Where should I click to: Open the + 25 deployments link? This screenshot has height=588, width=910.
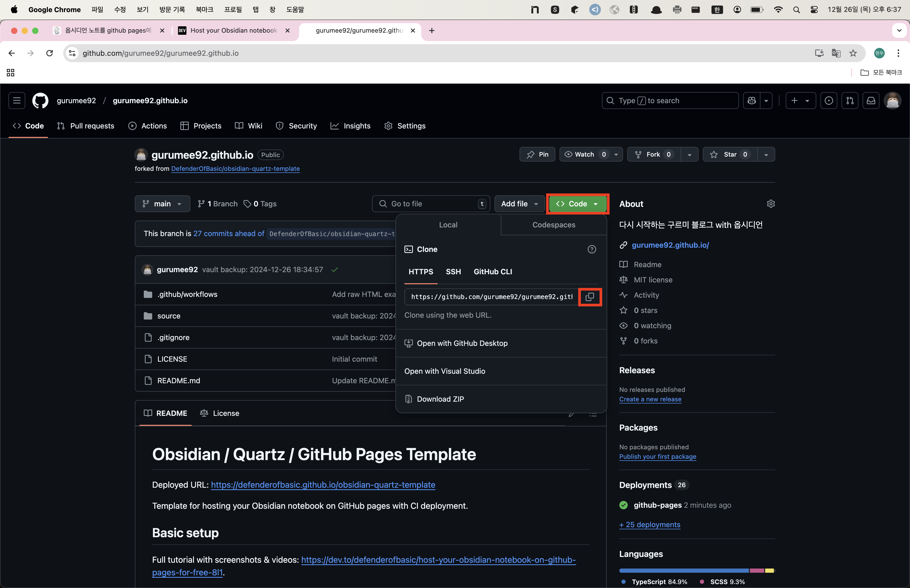coord(650,525)
